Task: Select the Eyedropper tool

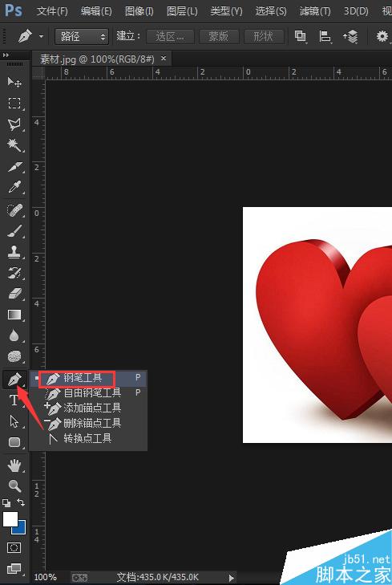Action: pyautogui.click(x=14, y=188)
